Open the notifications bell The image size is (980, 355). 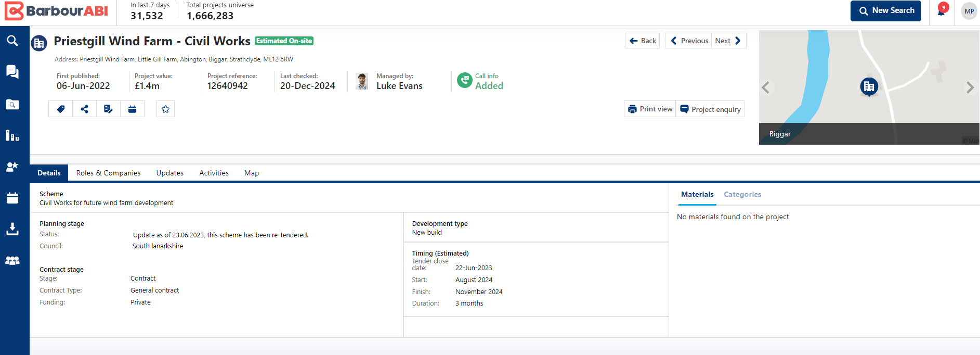941,11
